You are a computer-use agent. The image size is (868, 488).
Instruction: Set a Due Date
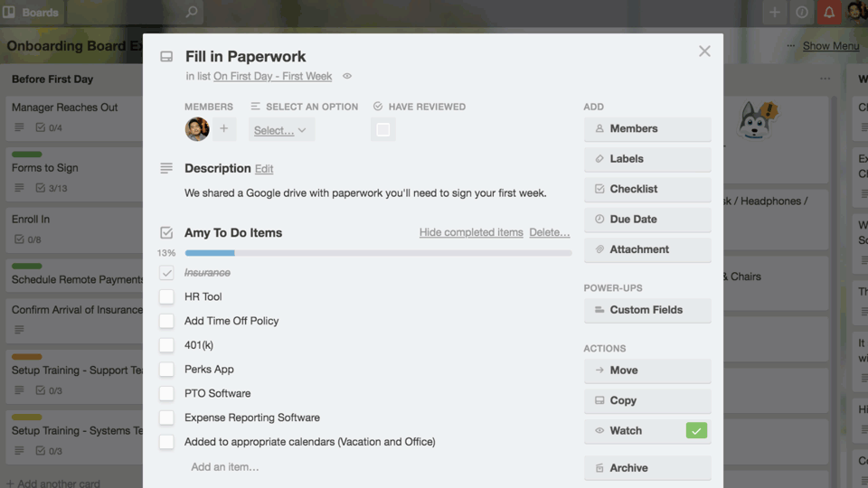tap(647, 219)
